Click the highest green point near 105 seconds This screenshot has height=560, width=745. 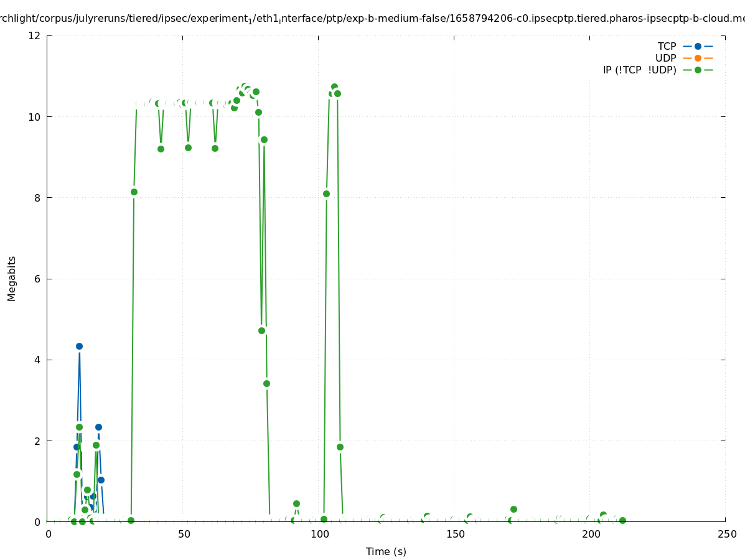tap(334, 87)
